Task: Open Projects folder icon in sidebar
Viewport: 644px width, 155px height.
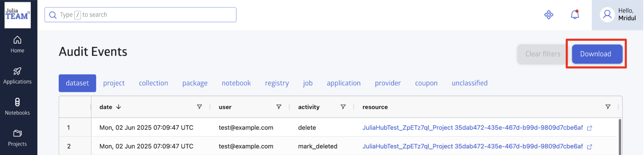Action: click(17, 133)
